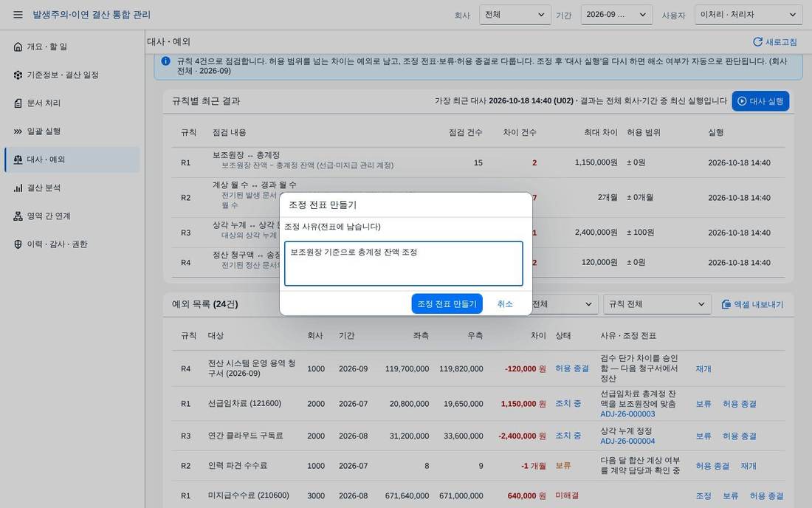Open 문서 처리 menu item

[x=72, y=103]
